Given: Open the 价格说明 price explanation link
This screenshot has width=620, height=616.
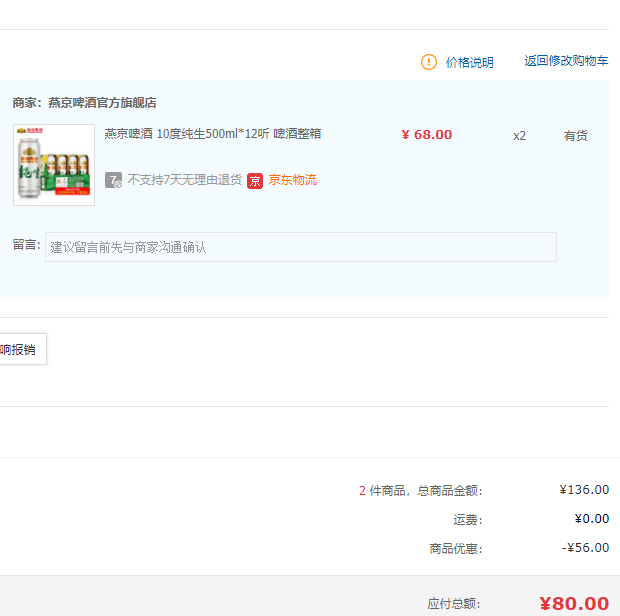Looking at the screenshot, I should (470, 62).
